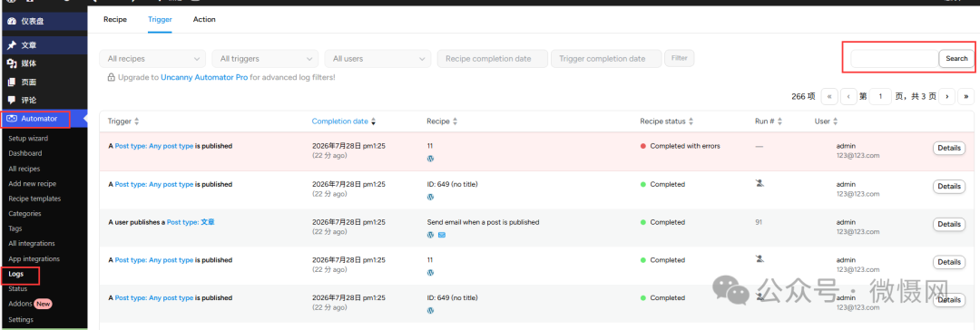The height and width of the screenshot is (330, 980).
Task: Sort by Recipe status column header
Action: [667, 121]
